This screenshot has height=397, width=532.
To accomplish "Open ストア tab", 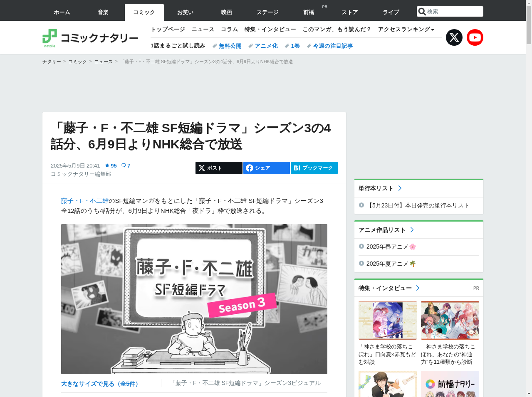I will [x=350, y=12].
